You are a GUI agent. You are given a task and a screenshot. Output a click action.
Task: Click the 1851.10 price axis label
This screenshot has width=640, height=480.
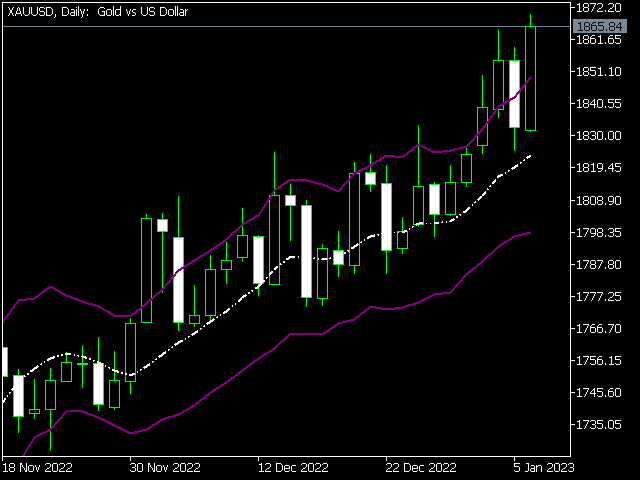[598, 72]
